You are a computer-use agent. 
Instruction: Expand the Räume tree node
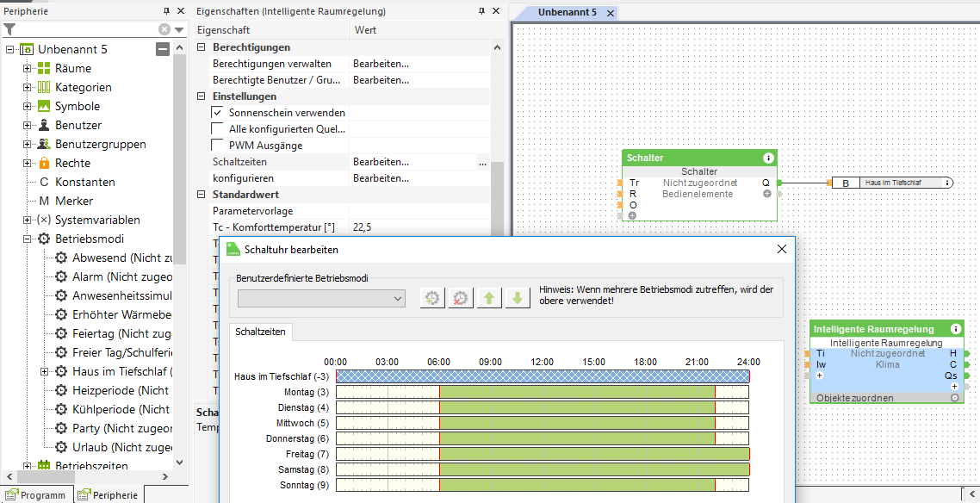click(x=27, y=68)
